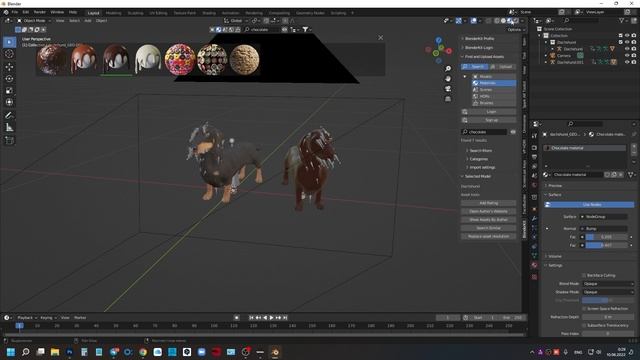Screen dimensions: 640x360
Task: Open the Material properties tab icon
Action: 535,265
